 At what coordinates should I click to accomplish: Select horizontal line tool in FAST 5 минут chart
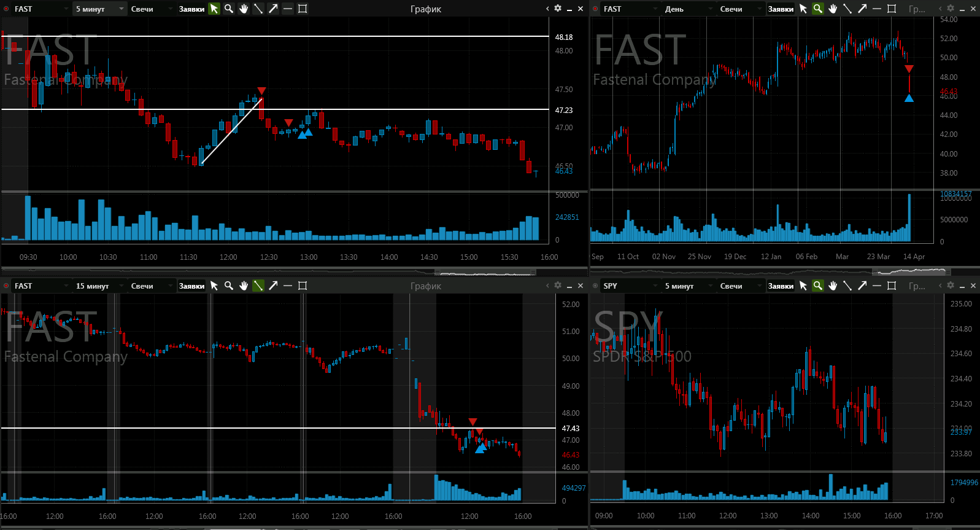pyautogui.click(x=288, y=9)
